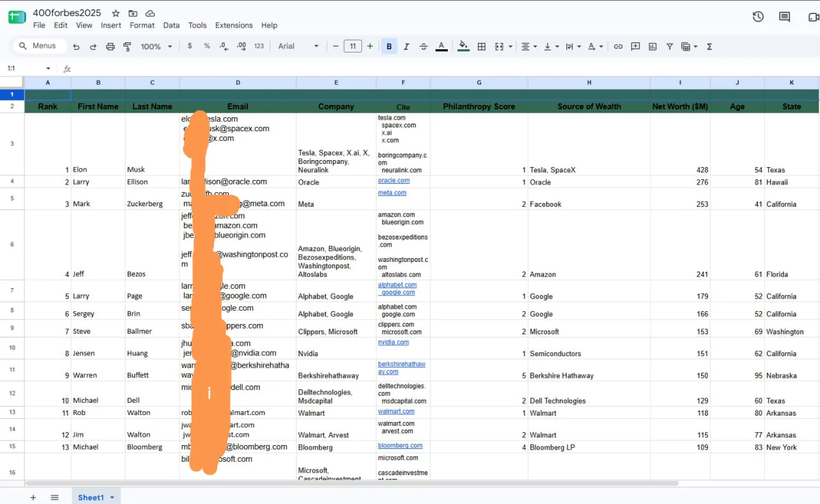The height and width of the screenshot is (504, 820).
Task: Toggle strikethrough formatting
Action: [423, 46]
